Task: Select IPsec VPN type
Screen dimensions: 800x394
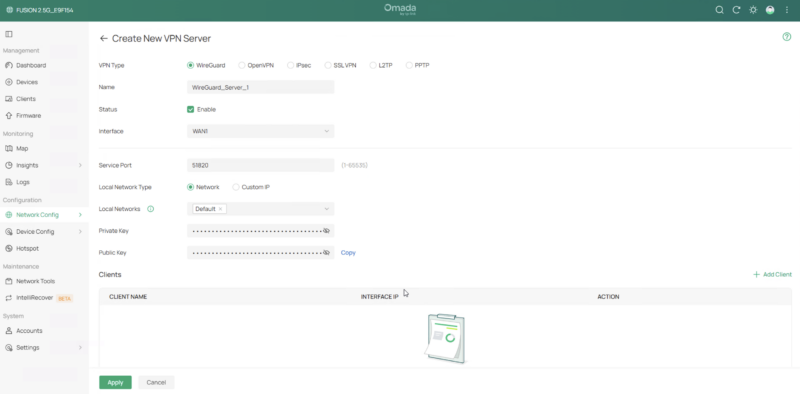Action: coord(290,65)
